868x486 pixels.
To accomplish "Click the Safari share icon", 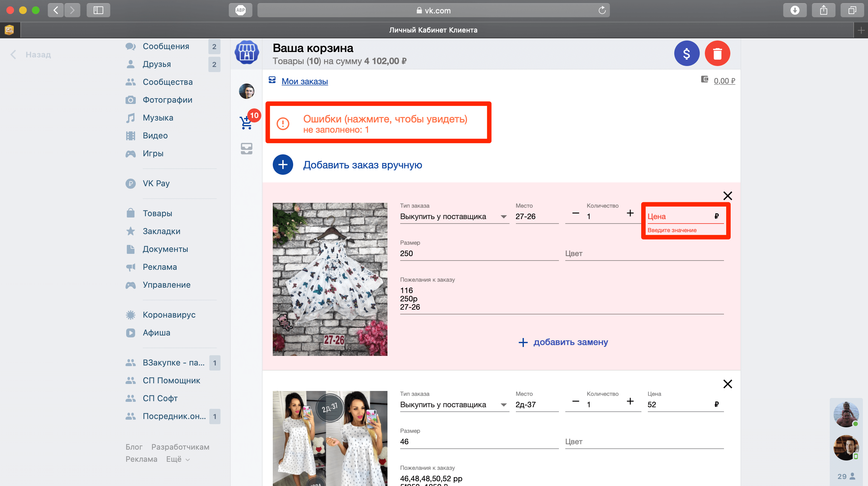I will 823,10.
